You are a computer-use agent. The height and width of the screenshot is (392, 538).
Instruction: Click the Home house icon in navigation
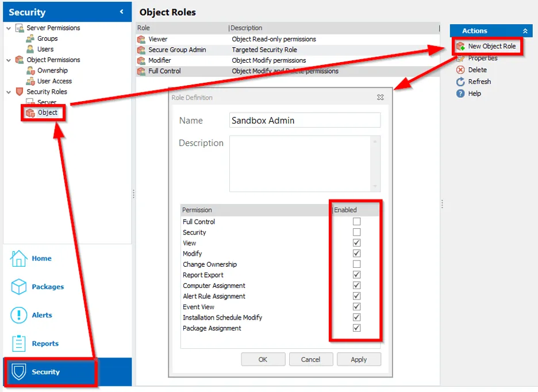tap(19, 259)
